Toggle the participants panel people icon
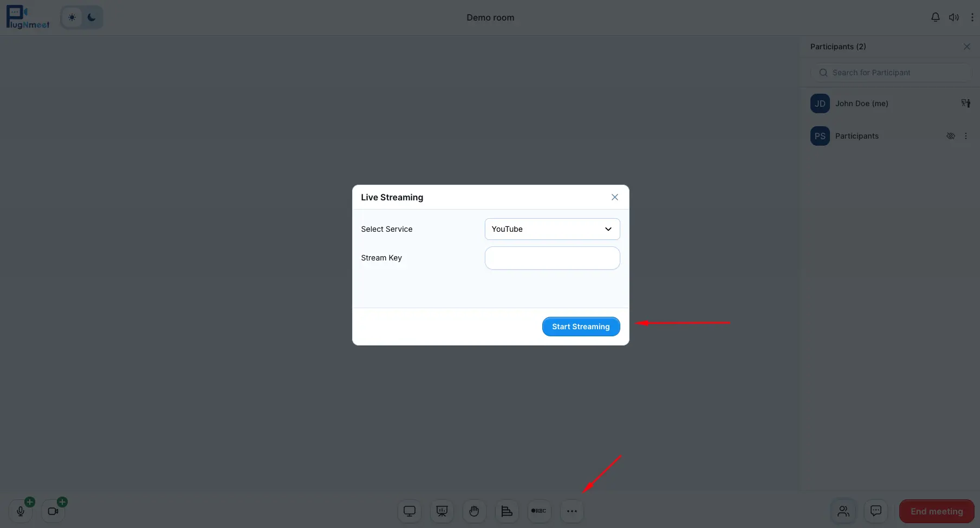The height and width of the screenshot is (528, 980). [843, 511]
